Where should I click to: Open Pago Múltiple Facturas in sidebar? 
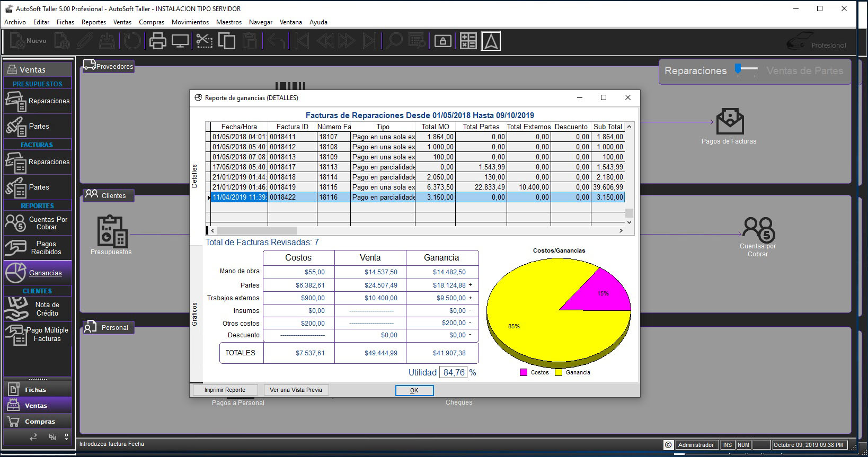[38, 334]
